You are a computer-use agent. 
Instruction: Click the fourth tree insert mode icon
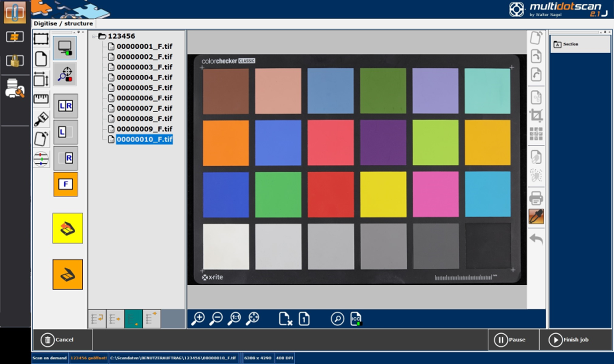(152, 319)
